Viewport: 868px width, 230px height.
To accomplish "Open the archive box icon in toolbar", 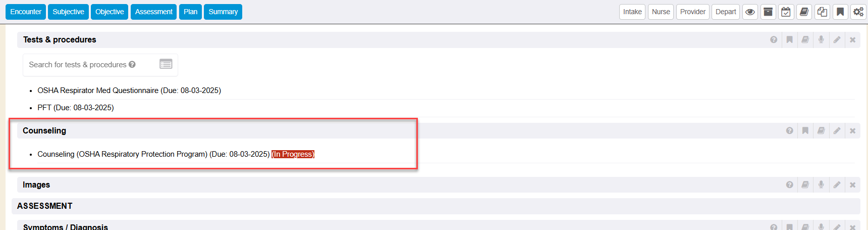I will 768,12.
